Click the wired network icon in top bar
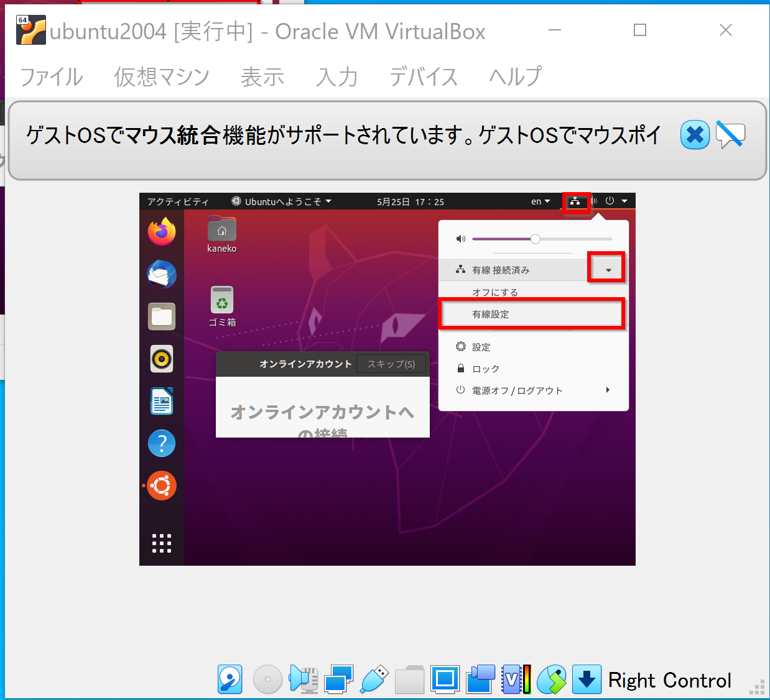The height and width of the screenshot is (700, 770). pos(575,201)
